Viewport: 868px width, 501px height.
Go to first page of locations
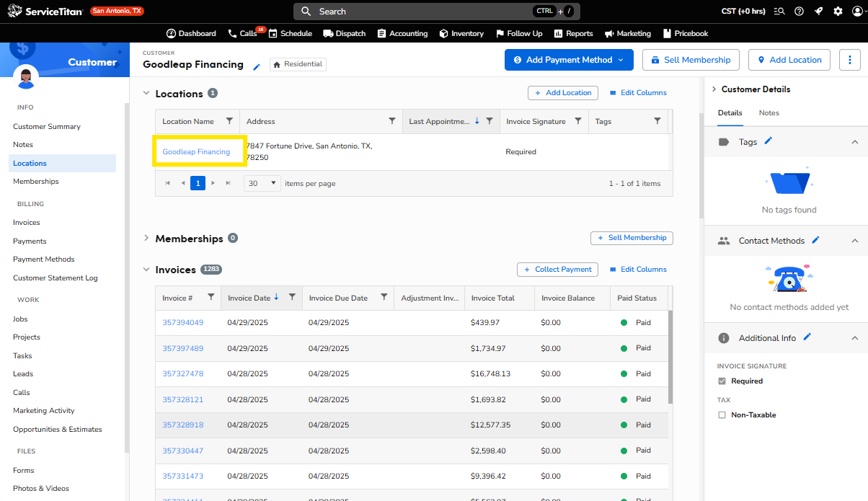click(x=168, y=183)
